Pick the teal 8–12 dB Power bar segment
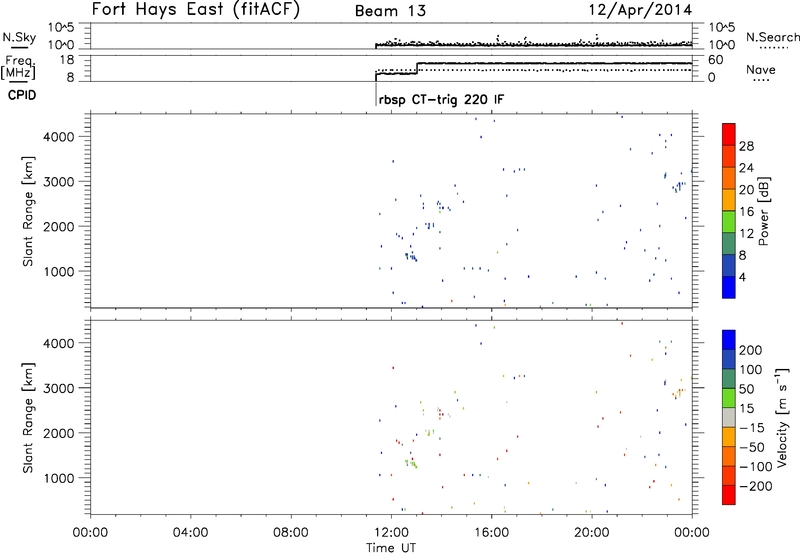800x554 pixels. coord(729,244)
